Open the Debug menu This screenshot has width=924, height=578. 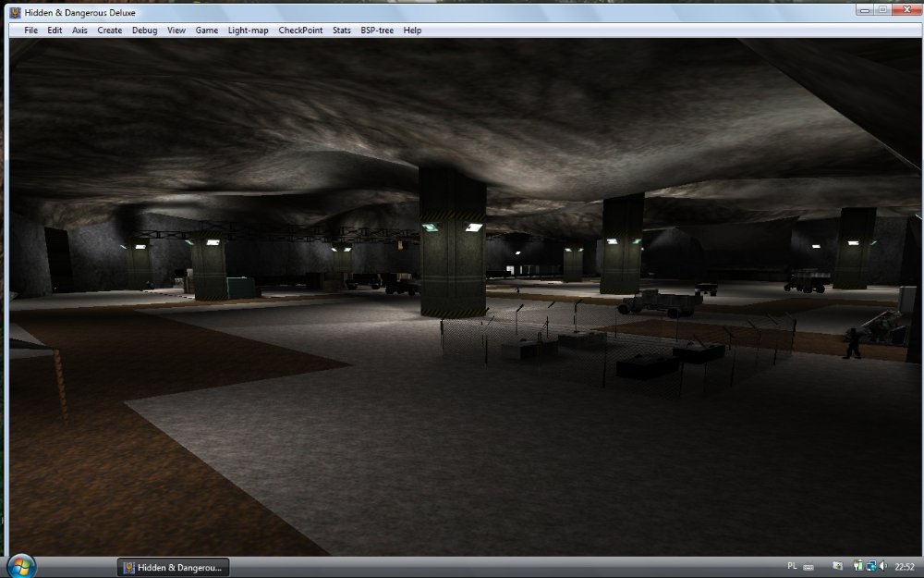[144, 31]
